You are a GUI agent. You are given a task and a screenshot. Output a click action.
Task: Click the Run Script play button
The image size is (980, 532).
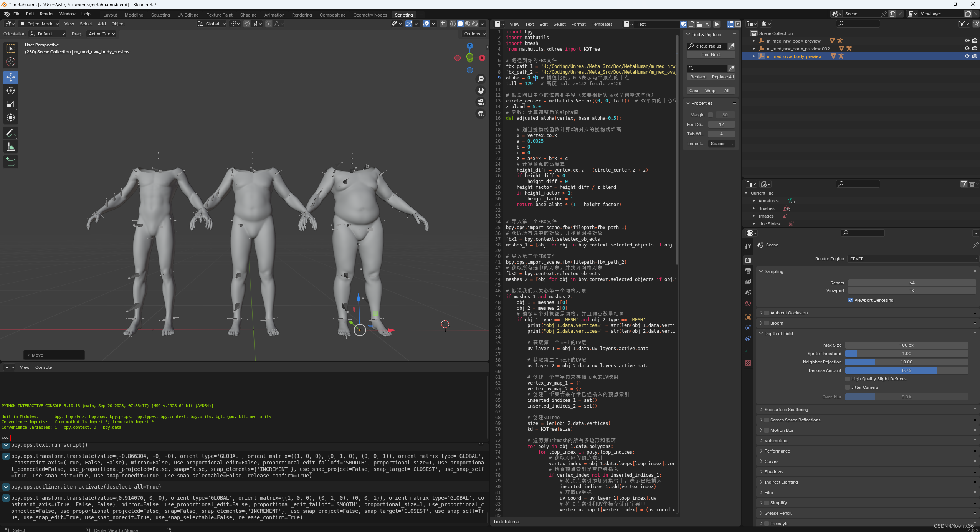pyautogui.click(x=716, y=24)
